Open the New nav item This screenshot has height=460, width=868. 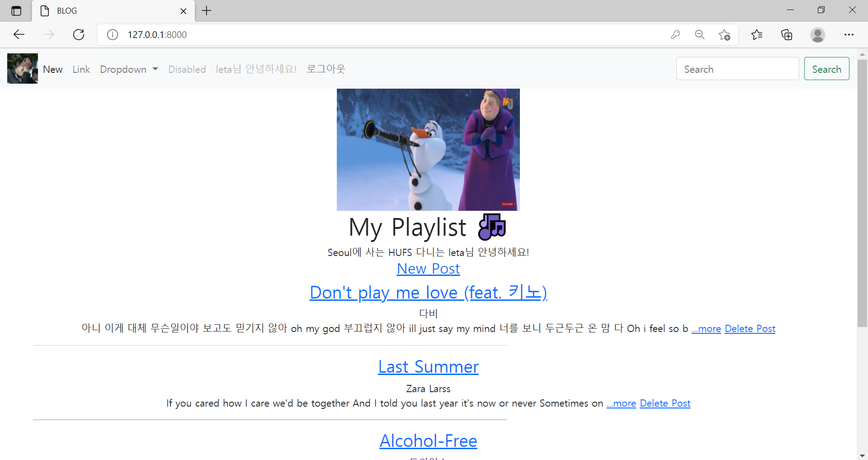click(x=53, y=69)
